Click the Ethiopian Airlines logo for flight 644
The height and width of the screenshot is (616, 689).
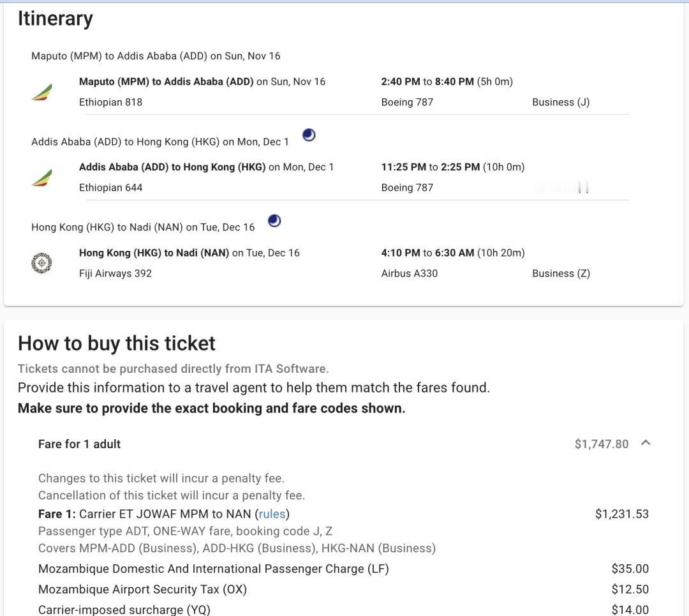(x=42, y=178)
